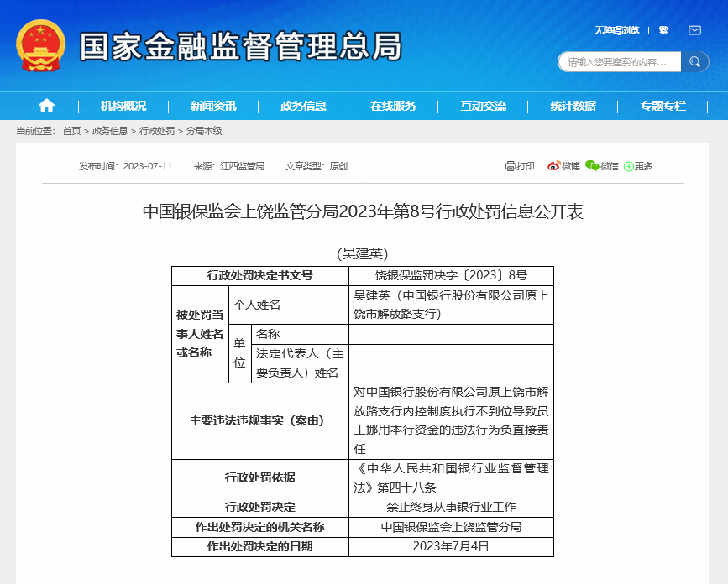Click the 行政处罚决定书文号 header cell
Image resolution: width=728 pixels, height=584 pixels.
click(x=260, y=275)
